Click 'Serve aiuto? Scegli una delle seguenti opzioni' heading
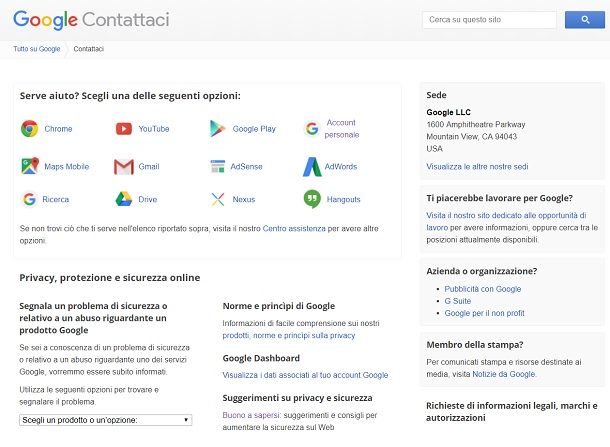This screenshot has height=447, width=610. click(x=130, y=96)
